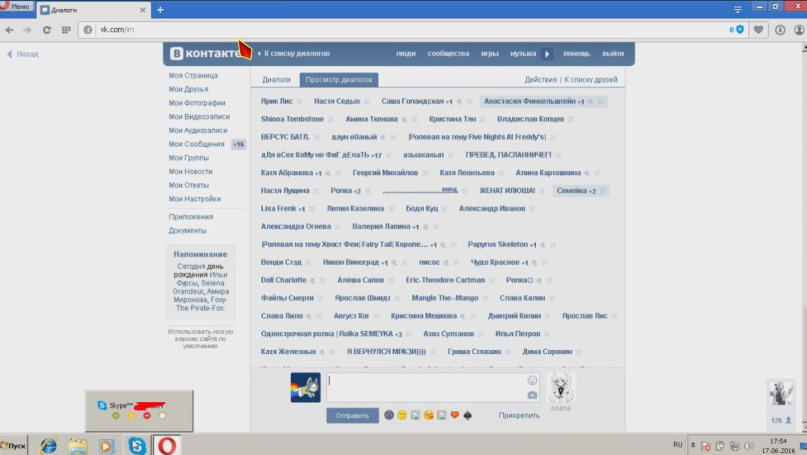Viewport: 807px width, 455px height.
Task: Open media player icon in taskbar
Action: [107, 446]
